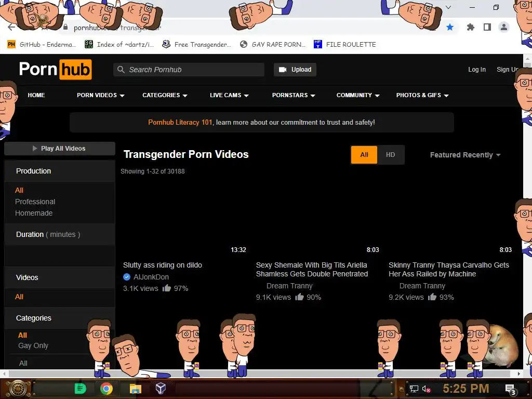
Task: Click the 5:25 PM taskbar clock
Action: [466, 389]
